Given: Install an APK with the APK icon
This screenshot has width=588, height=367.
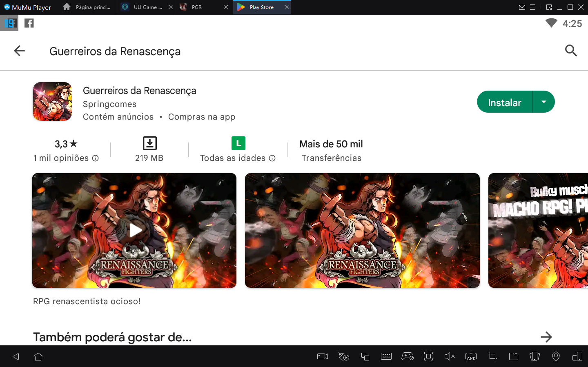Looking at the screenshot, I should click(x=471, y=356).
